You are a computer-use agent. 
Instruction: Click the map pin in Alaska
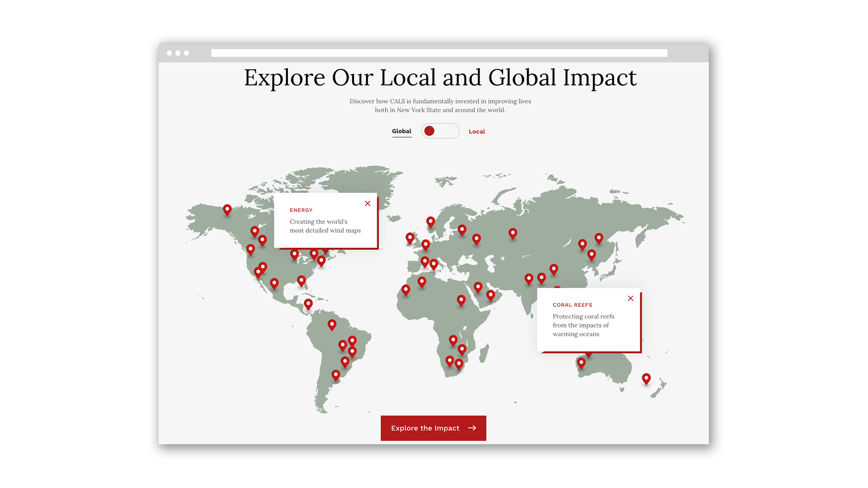[227, 210]
